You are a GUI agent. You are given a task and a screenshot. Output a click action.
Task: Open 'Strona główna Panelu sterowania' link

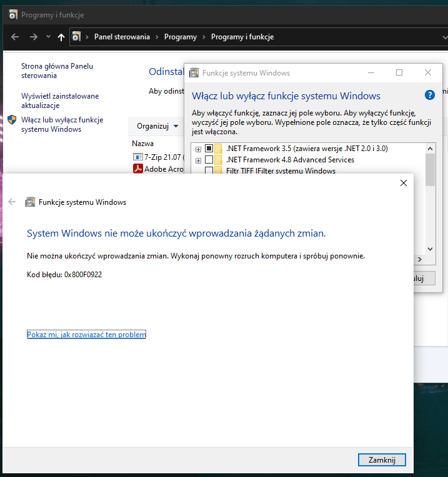(x=57, y=71)
